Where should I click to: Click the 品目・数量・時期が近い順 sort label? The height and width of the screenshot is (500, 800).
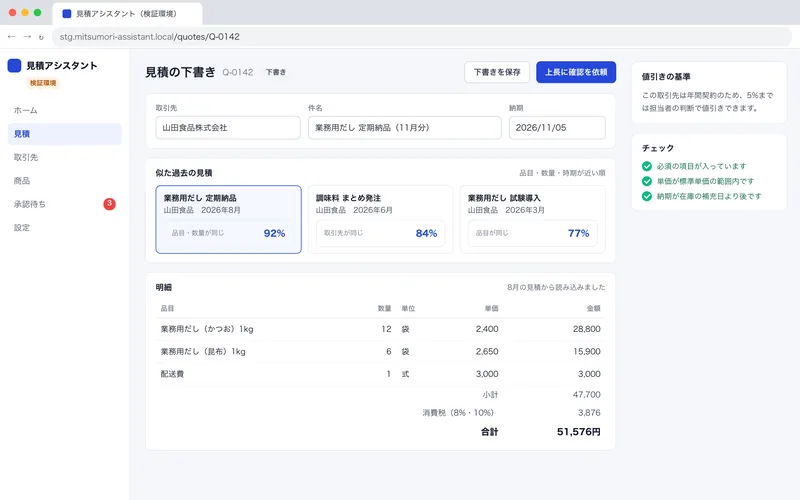tap(562, 173)
